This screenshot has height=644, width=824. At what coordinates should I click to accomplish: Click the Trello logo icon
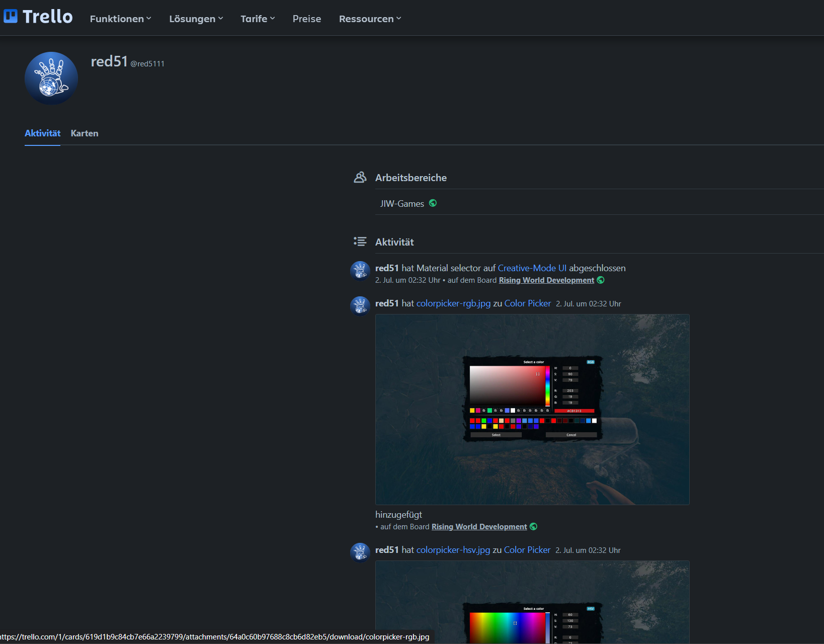[11, 17]
